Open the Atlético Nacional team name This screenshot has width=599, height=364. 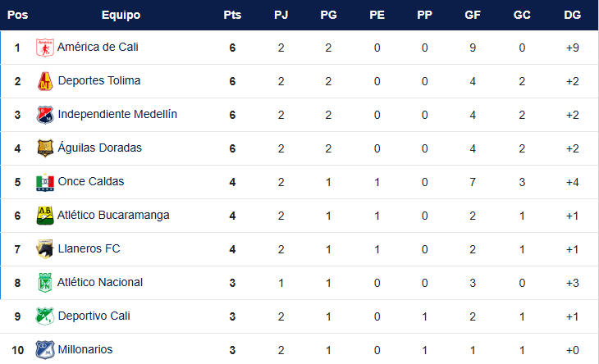[x=100, y=282]
